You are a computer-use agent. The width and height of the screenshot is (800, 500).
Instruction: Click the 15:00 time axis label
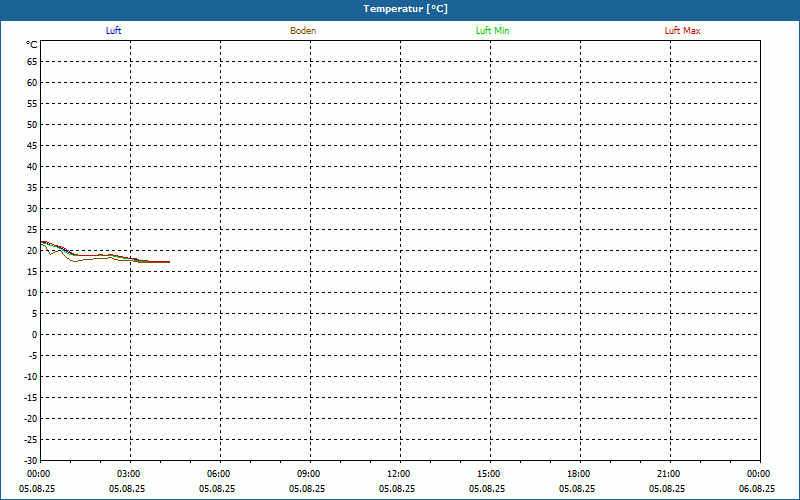coord(490,474)
